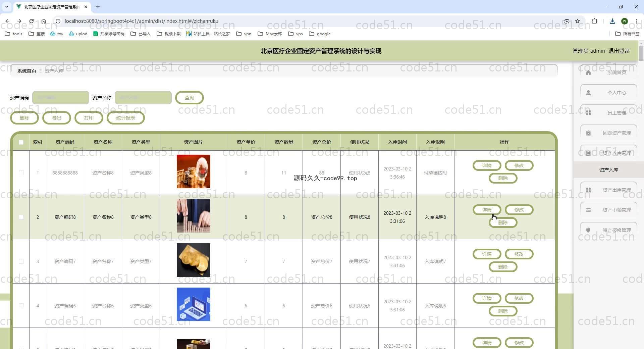Click the page vertical scrollbar
Viewport: 644px width, 349px height.
641,54
